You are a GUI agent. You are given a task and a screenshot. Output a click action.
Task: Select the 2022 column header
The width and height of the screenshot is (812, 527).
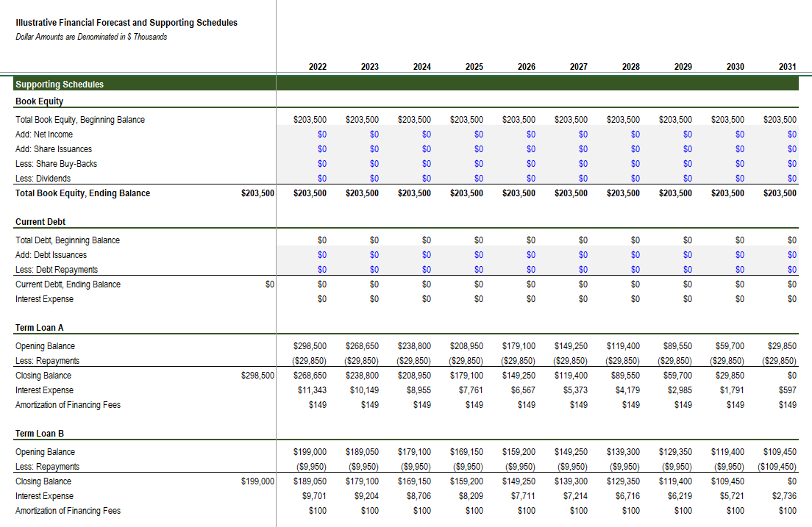point(318,67)
